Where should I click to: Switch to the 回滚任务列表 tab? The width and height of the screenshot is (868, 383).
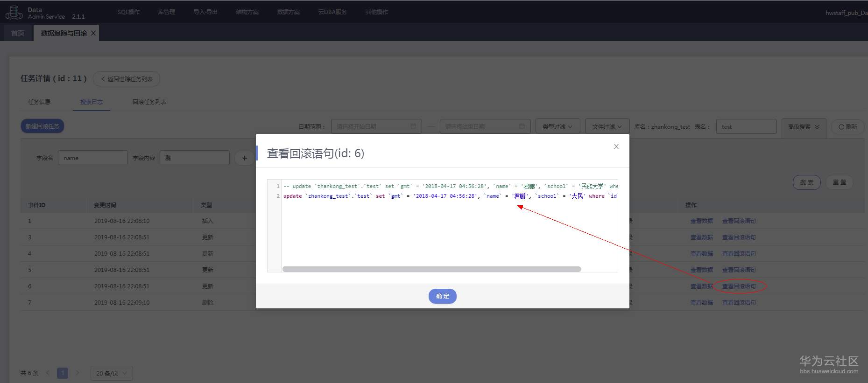click(149, 102)
